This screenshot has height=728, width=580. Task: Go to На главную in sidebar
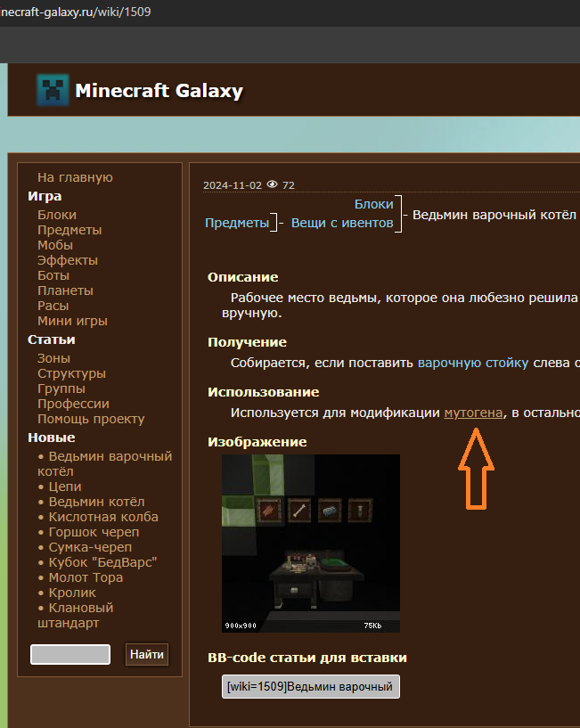tap(75, 177)
